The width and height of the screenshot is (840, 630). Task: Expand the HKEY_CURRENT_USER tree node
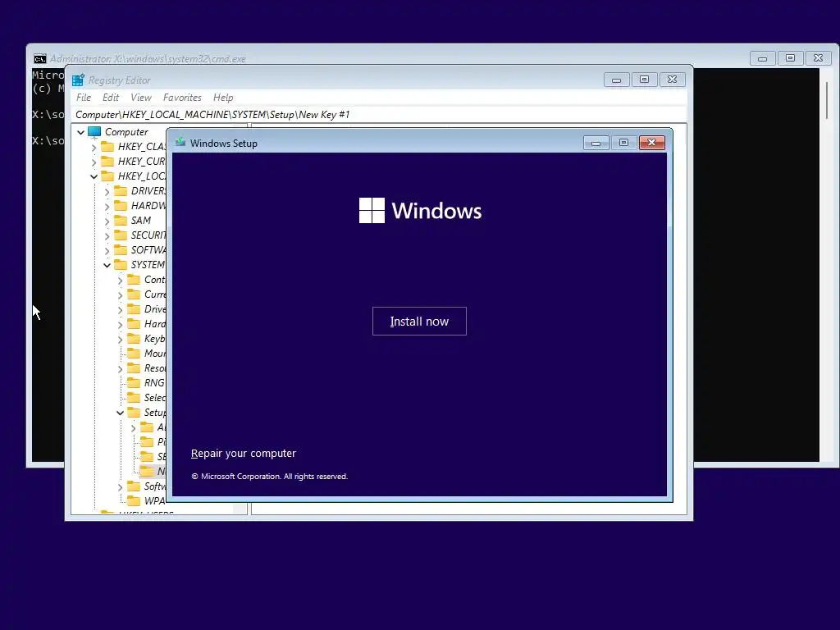point(94,162)
